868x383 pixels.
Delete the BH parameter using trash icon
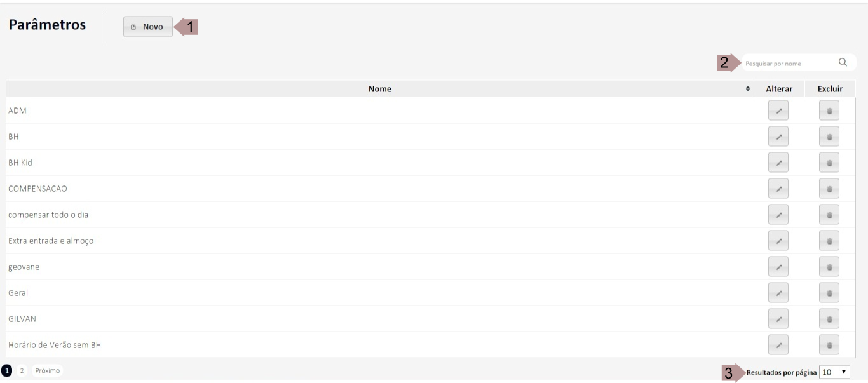pos(829,137)
